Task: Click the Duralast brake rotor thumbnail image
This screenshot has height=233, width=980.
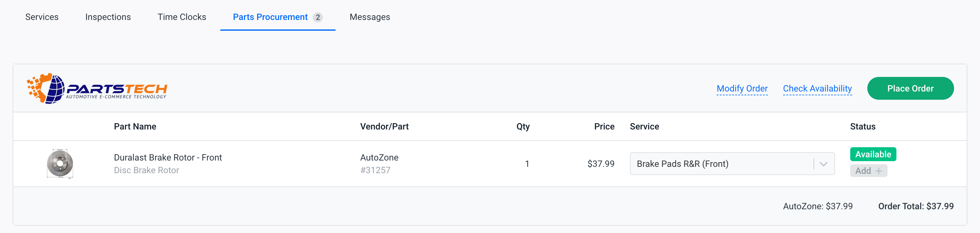Action: (61, 163)
